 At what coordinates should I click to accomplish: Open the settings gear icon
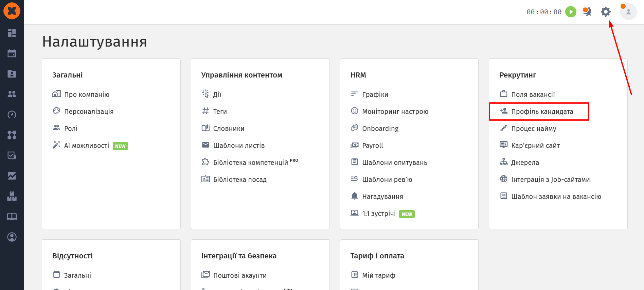[x=606, y=12]
